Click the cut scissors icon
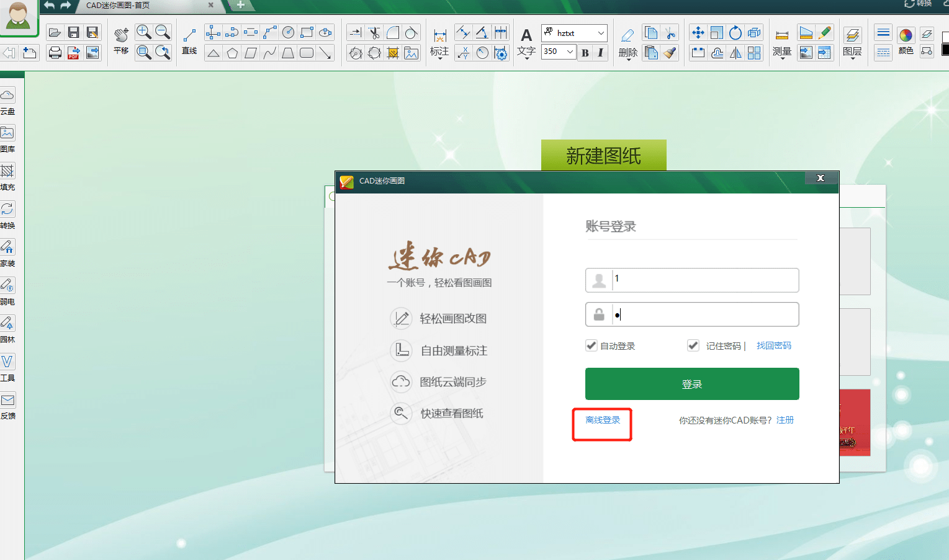 (x=670, y=33)
